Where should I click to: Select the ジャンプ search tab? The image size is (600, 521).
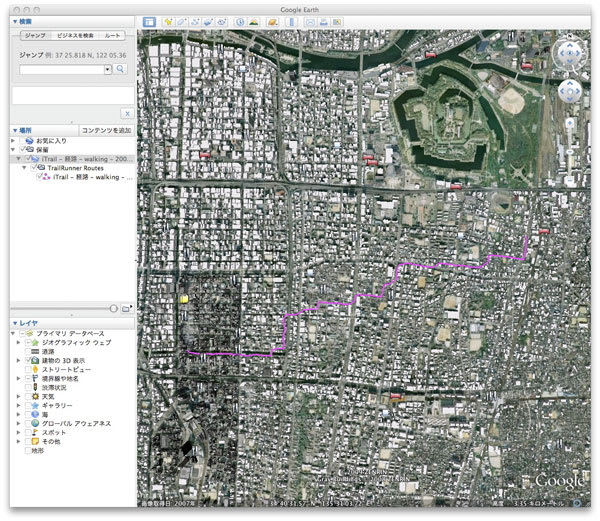pos(35,36)
